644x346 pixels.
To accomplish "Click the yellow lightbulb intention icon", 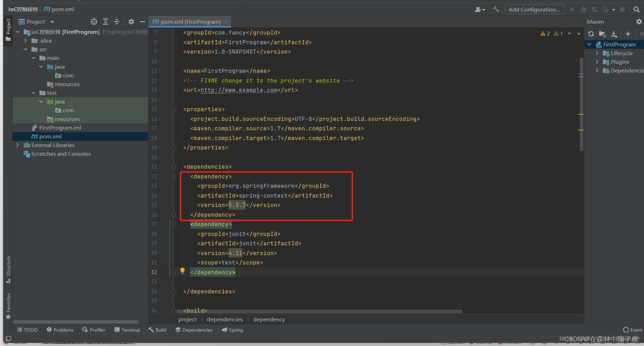I will (x=182, y=271).
